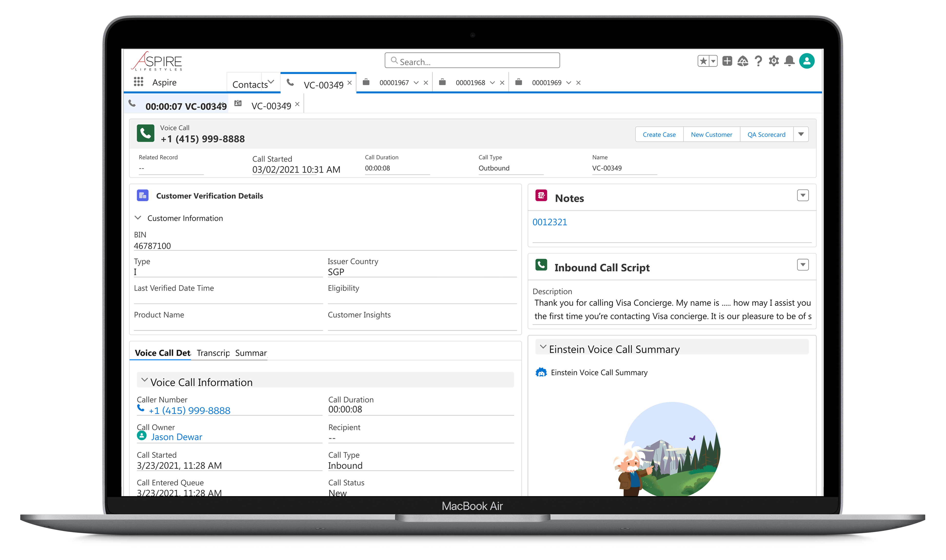Click the briefcase icon on tab 00001968
The width and height of the screenshot is (946, 560).
[443, 82]
